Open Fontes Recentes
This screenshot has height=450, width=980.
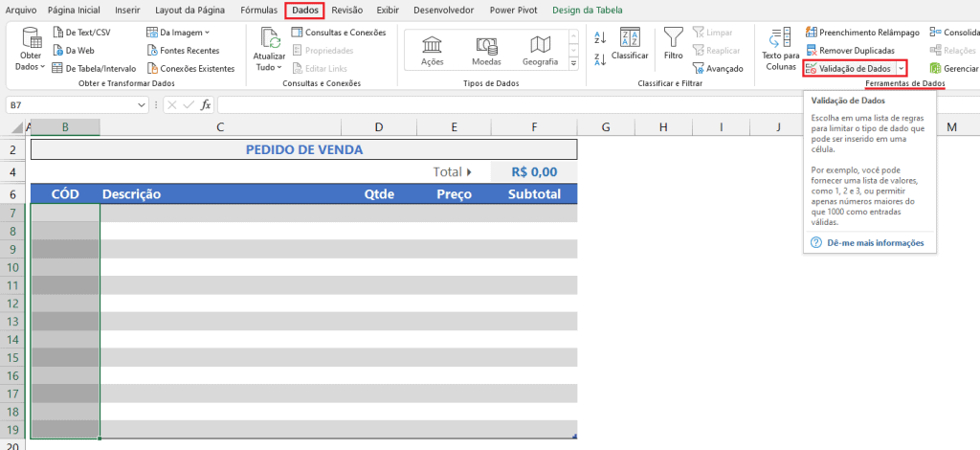point(183,50)
